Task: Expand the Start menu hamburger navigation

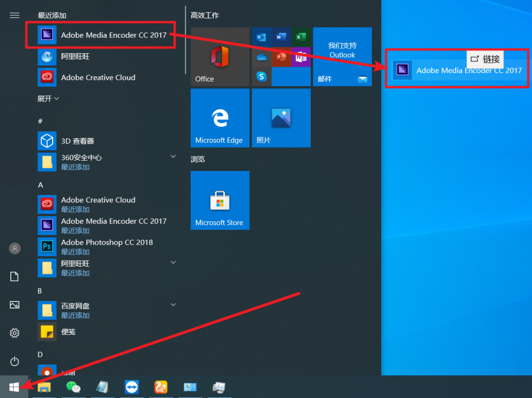Action: 15,15
